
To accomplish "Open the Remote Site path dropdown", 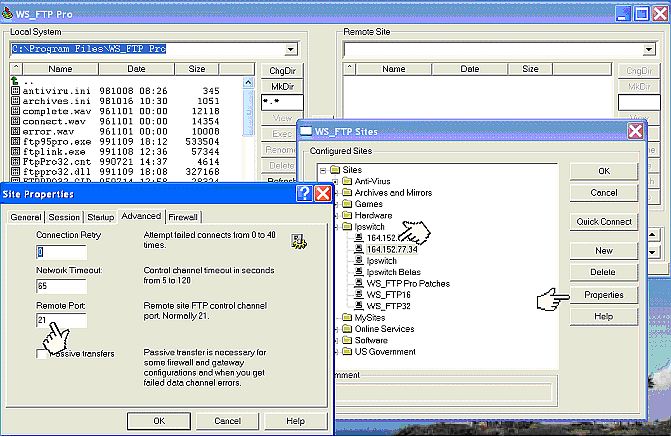I will click(x=649, y=49).
